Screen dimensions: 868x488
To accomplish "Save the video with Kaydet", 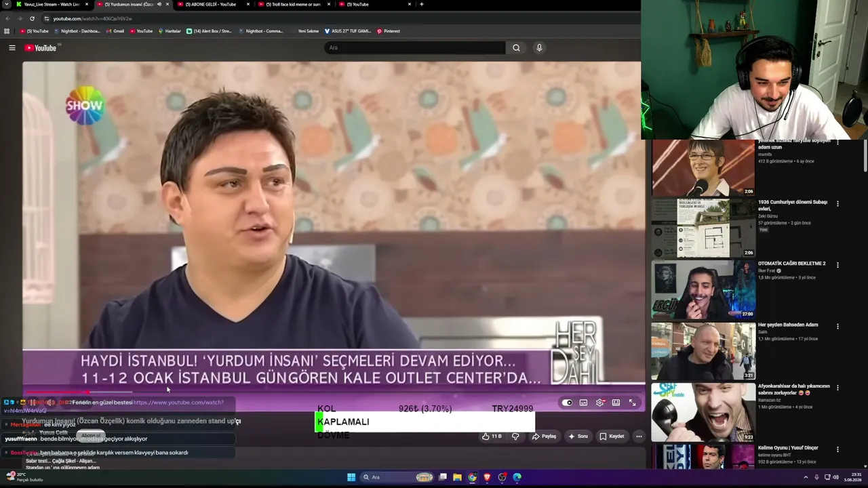I will pos(612,436).
